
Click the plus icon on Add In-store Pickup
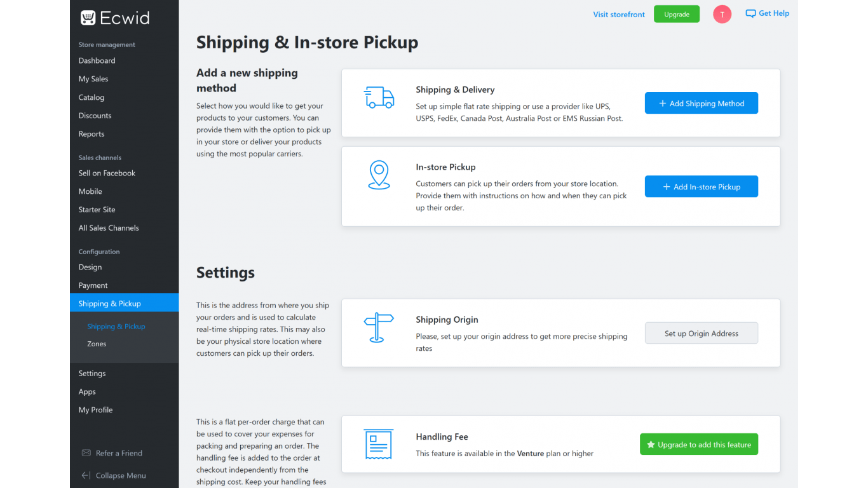pyautogui.click(x=666, y=186)
